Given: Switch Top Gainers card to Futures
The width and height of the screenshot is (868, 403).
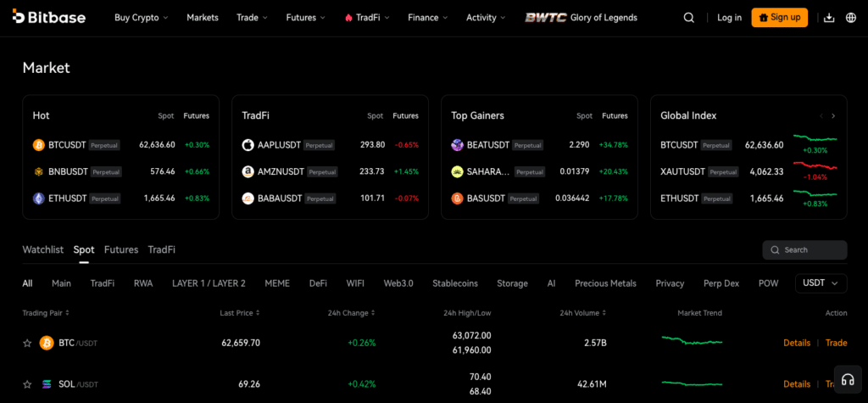Looking at the screenshot, I should click(x=615, y=116).
